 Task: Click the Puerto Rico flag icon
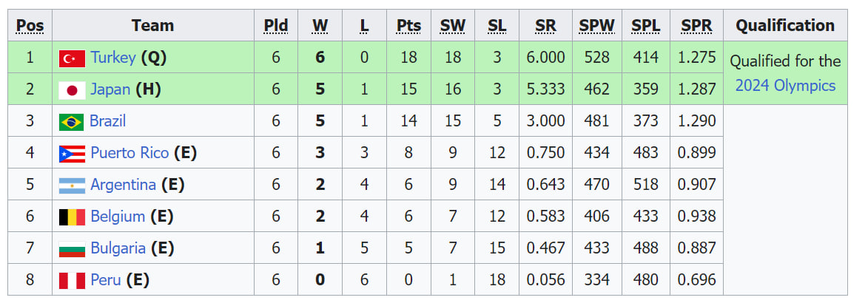[72, 153]
